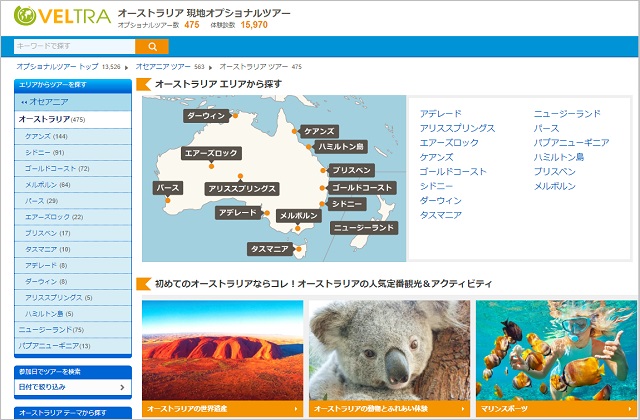Click the パース label on the map
640x420 pixels.
(x=167, y=188)
